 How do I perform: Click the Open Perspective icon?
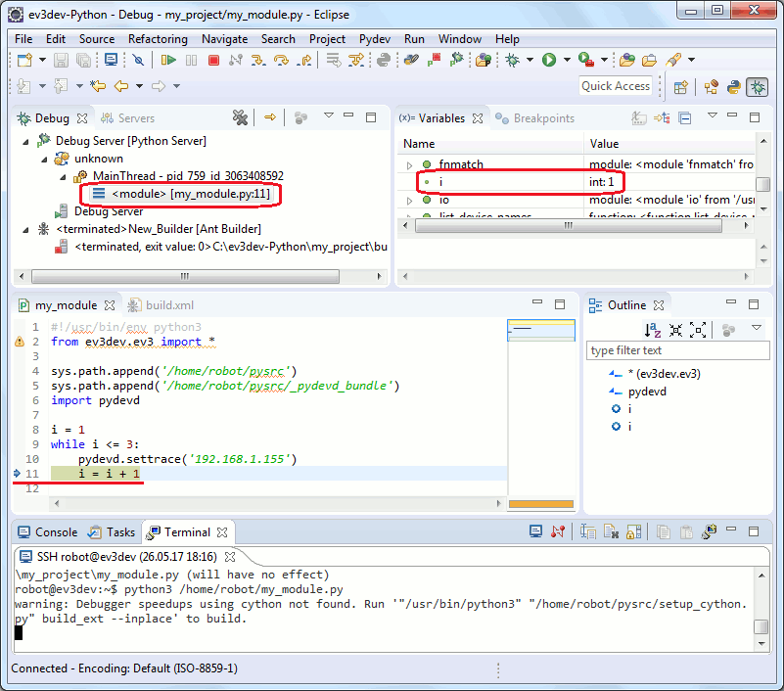[x=680, y=87]
